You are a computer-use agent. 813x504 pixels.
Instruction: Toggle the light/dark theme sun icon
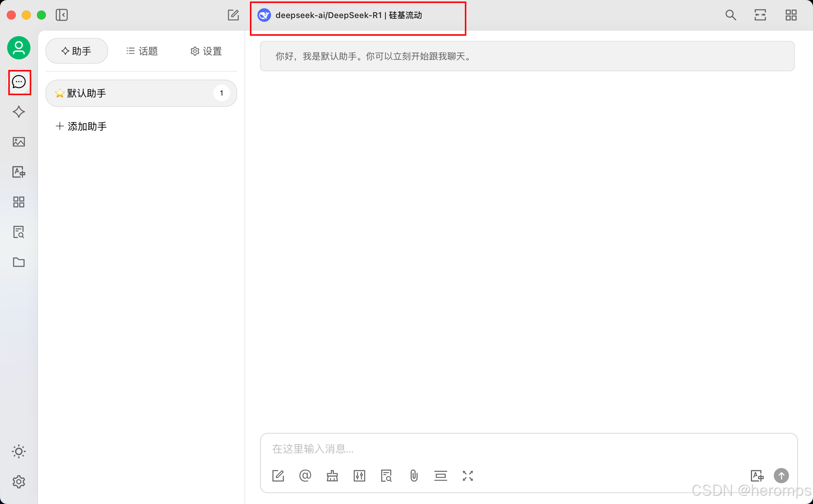(19, 451)
